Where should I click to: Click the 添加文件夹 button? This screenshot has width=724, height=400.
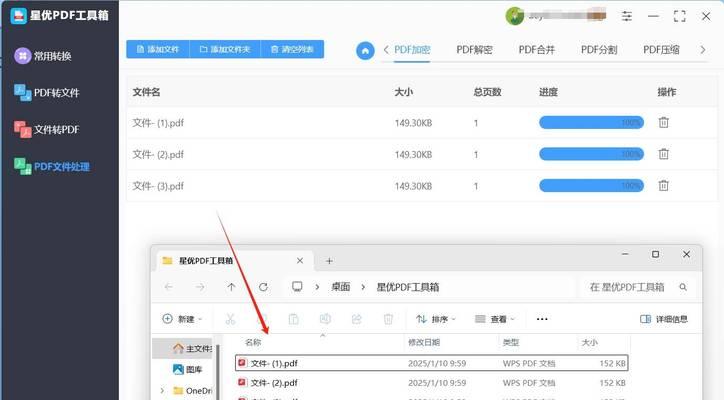(225, 49)
